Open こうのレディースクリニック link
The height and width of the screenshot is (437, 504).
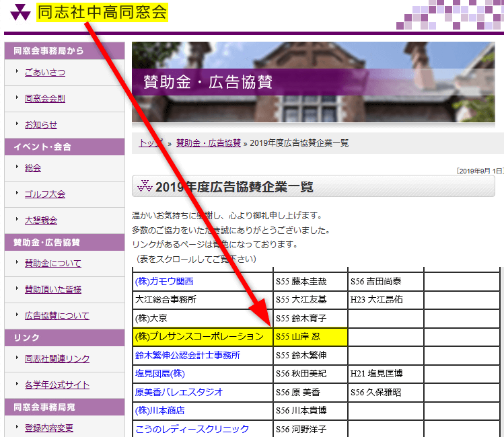[x=192, y=430]
